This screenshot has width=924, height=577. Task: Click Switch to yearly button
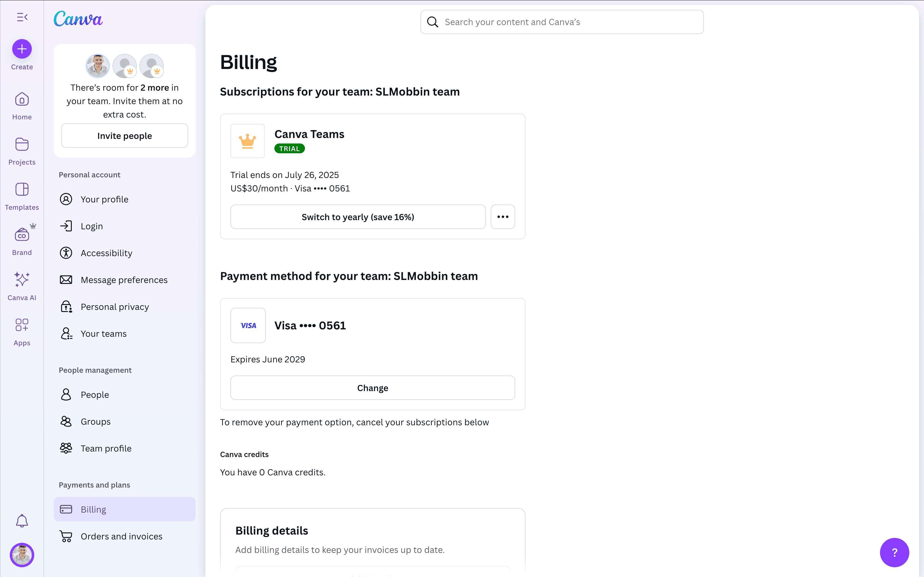click(x=358, y=217)
